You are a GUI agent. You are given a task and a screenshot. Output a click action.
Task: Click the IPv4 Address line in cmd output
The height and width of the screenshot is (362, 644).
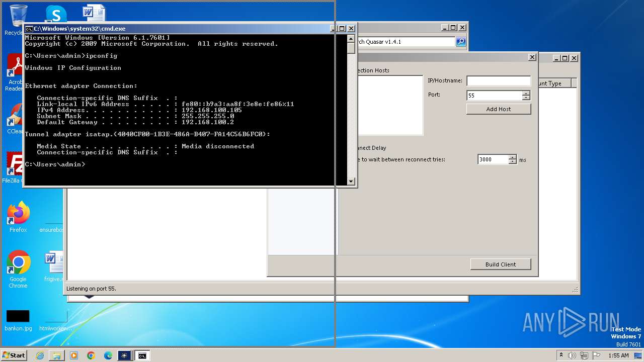[139, 110]
